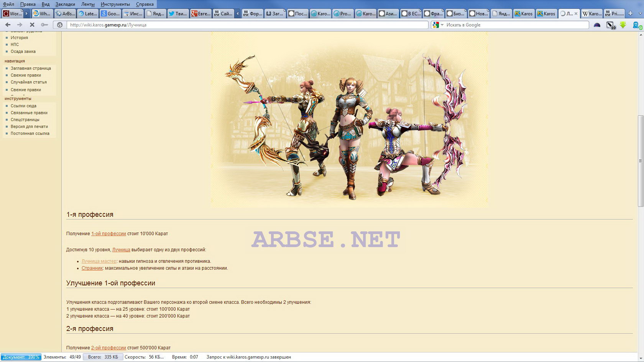Click the extension icon showing badge 10
The width and height of the screenshot is (644, 362).
point(611,25)
